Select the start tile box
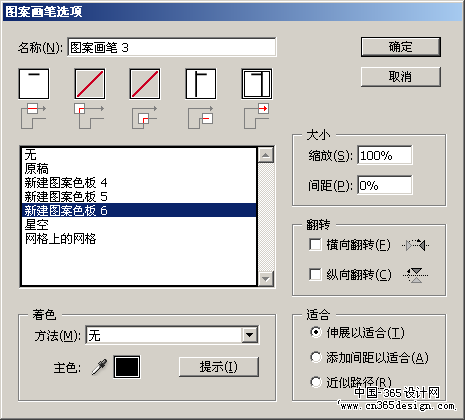 click(x=201, y=84)
